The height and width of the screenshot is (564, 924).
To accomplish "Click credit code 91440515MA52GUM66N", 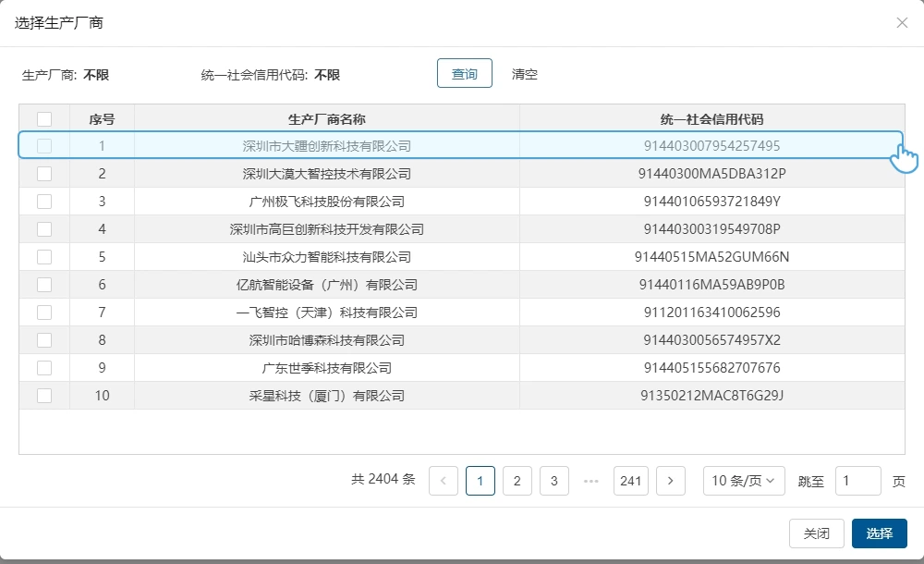I will 711,257.
